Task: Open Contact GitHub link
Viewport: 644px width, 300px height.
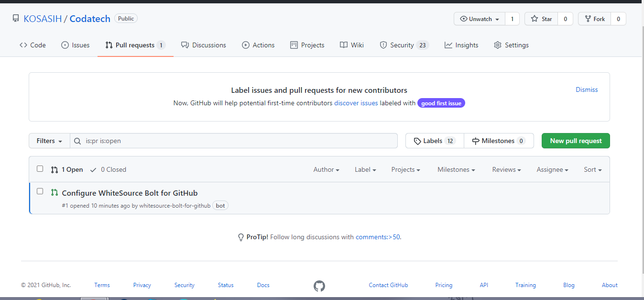Action: [x=388, y=285]
